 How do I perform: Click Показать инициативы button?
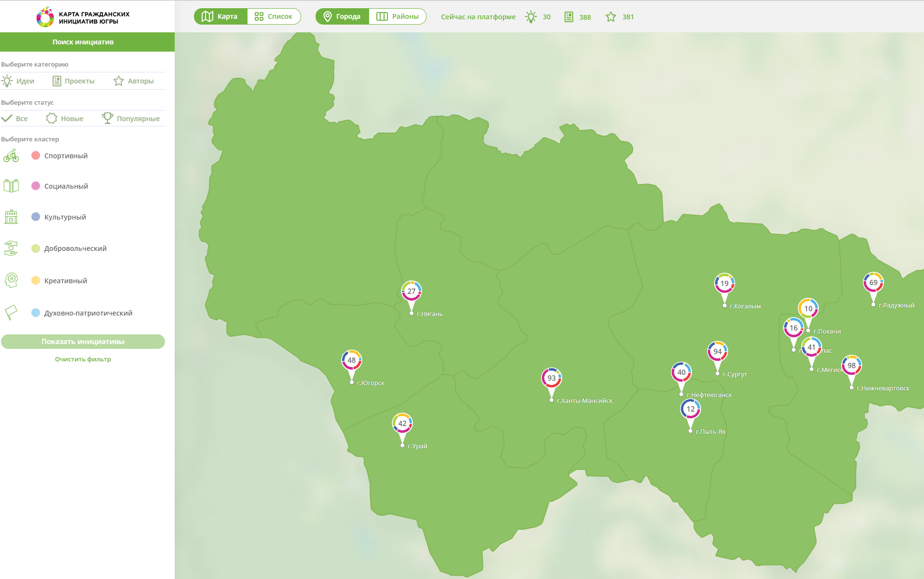tap(83, 342)
